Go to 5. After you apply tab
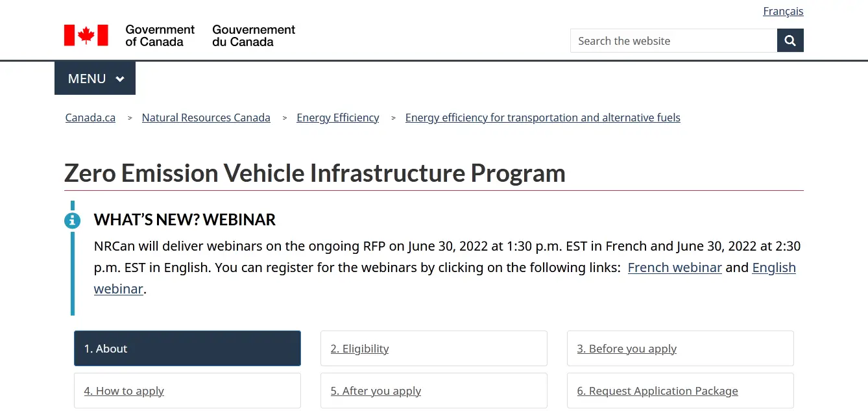Image resolution: width=868 pixels, height=411 pixels. (433, 391)
